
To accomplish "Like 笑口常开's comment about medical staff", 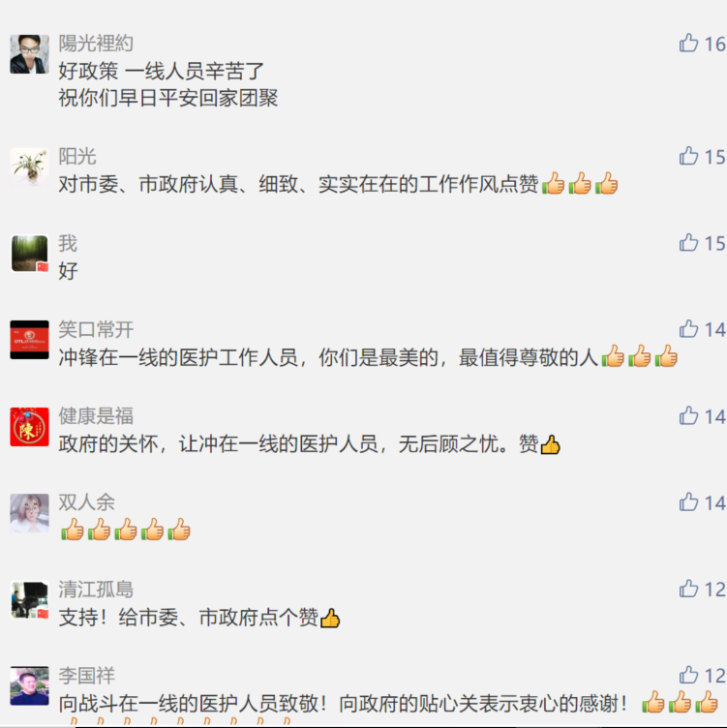I will pos(688,329).
